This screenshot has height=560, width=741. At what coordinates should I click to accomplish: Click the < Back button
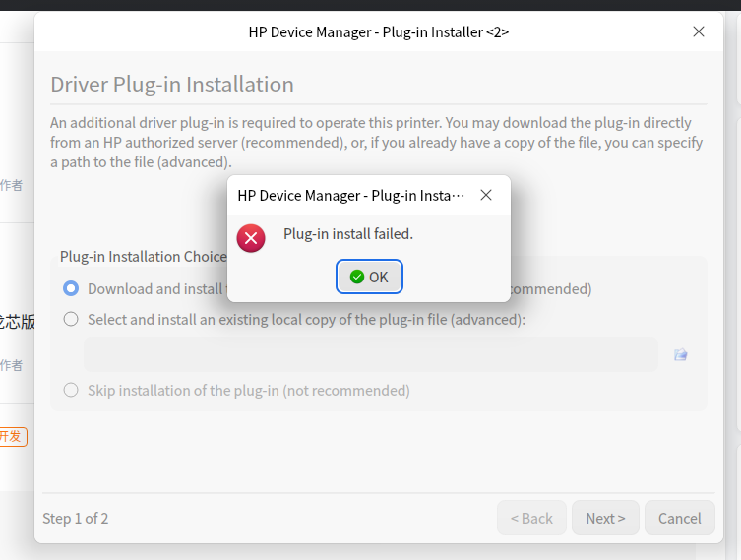[531, 518]
